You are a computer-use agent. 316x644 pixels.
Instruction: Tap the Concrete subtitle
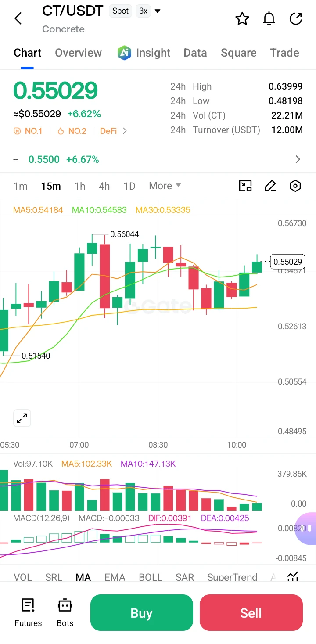(x=63, y=29)
